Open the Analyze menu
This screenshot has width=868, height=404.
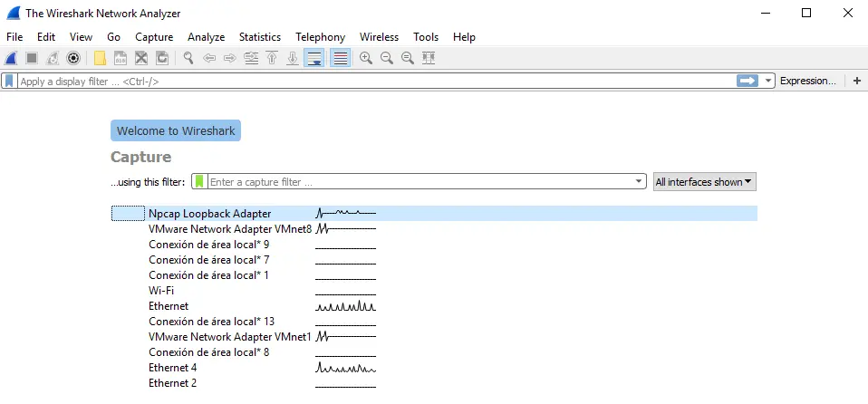click(x=206, y=37)
